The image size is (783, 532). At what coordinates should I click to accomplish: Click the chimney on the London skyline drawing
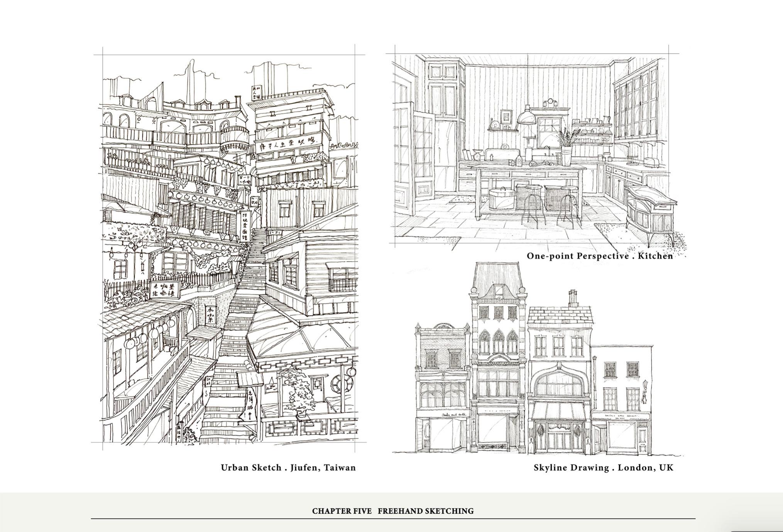573,299
